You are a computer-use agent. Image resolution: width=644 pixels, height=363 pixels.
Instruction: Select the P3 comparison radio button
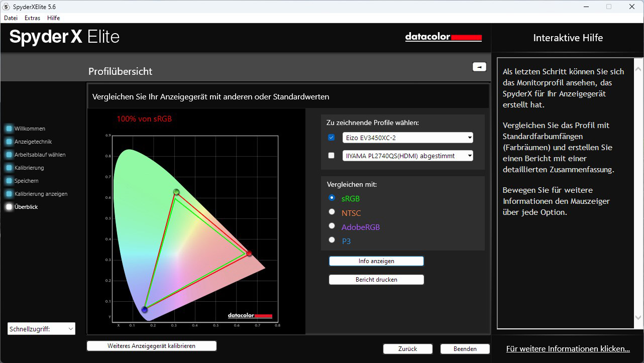point(332,240)
